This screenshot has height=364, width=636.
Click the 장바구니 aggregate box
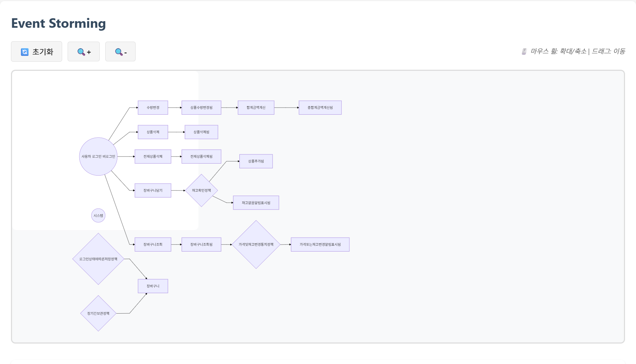pyautogui.click(x=153, y=286)
